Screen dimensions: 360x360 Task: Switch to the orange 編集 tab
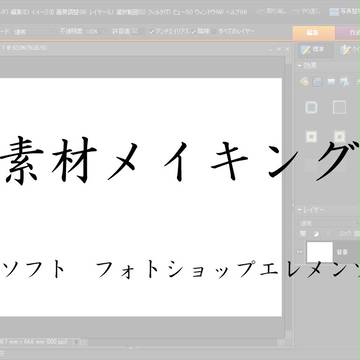314,33
